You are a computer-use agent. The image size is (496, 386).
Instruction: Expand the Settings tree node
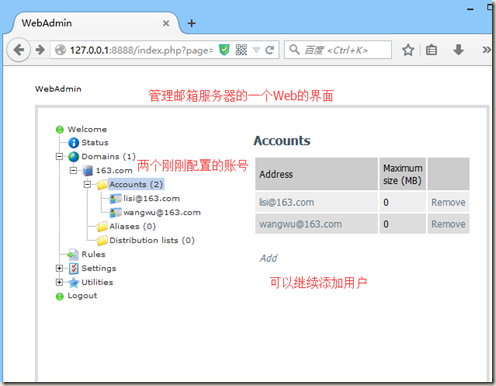coord(59,268)
